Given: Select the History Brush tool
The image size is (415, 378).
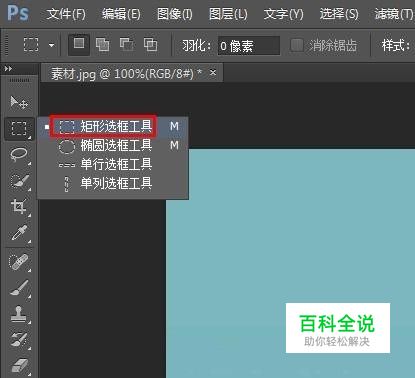Looking at the screenshot, I should click(x=19, y=340).
